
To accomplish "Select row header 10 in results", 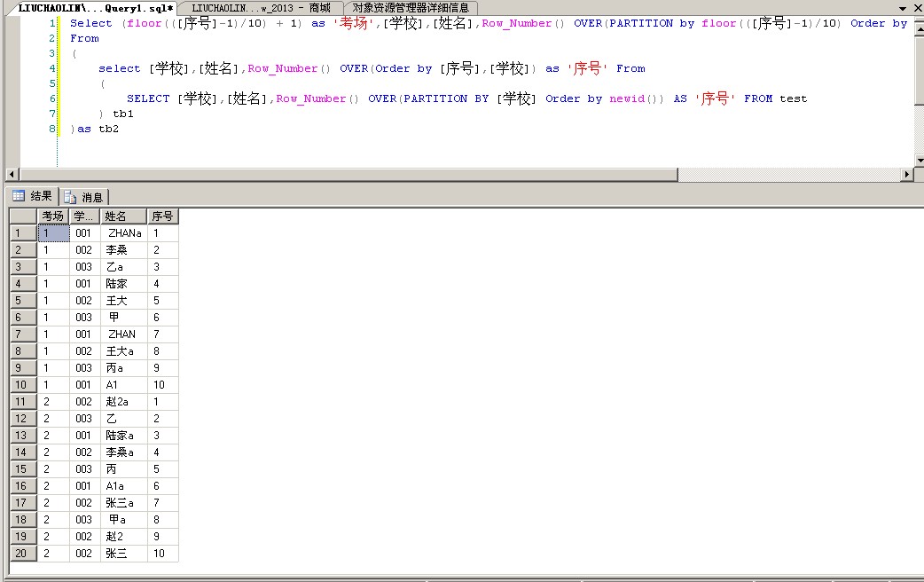I will point(24,385).
